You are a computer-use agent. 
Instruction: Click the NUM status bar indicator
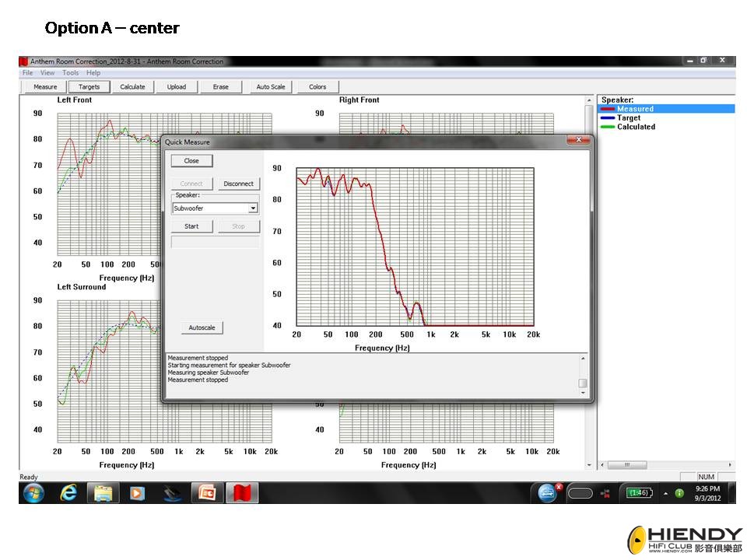pyautogui.click(x=706, y=477)
